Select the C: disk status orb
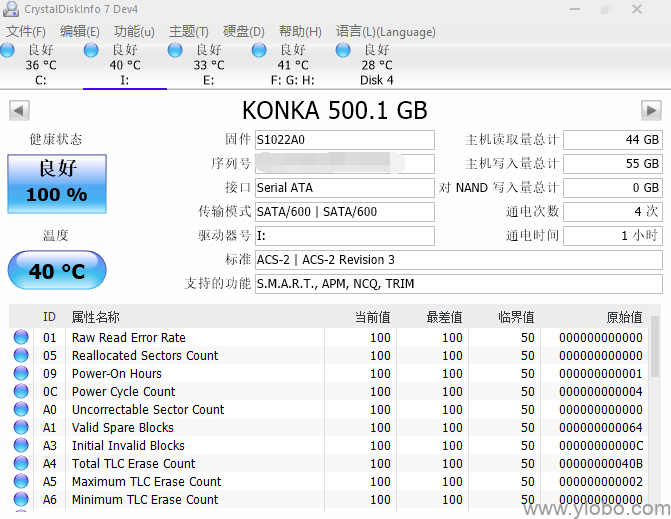The height and width of the screenshot is (519, 671). click(7, 50)
